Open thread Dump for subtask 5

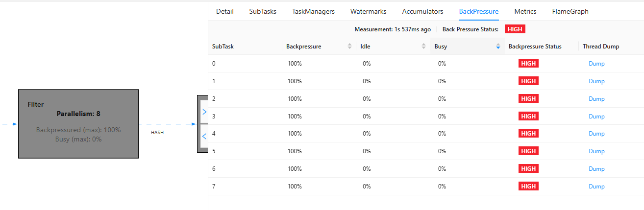click(x=596, y=151)
